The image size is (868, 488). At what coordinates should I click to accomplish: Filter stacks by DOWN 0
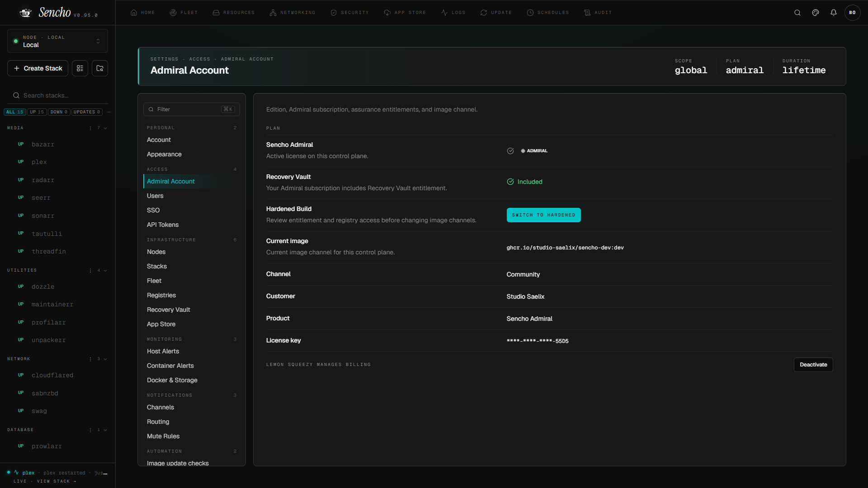coord(59,112)
